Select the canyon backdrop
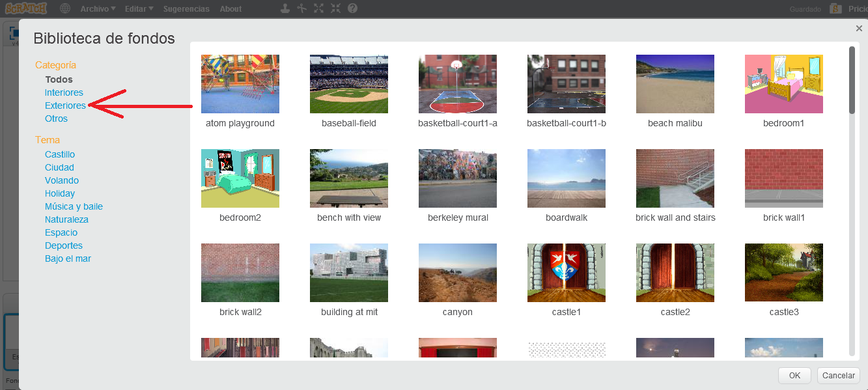Viewport: 868px width, 390px height. [458, 273]
